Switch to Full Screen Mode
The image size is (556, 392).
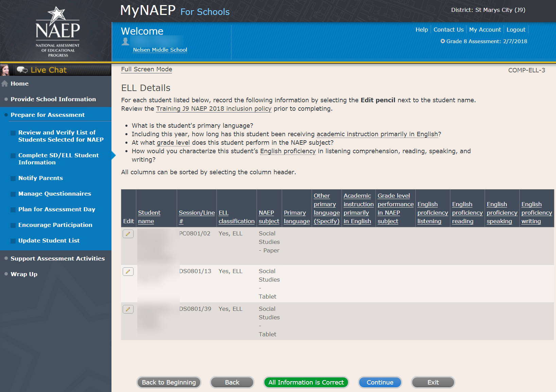click(x=146, y=69)
